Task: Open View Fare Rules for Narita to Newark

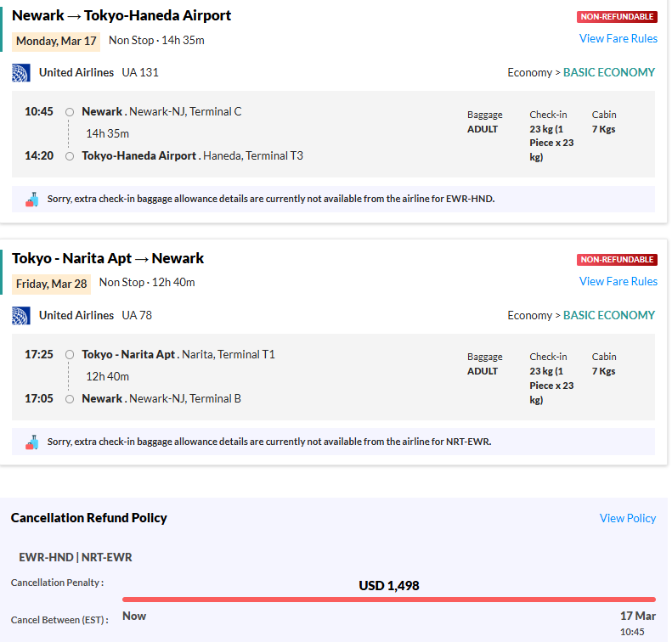Action: pos(618,281)
